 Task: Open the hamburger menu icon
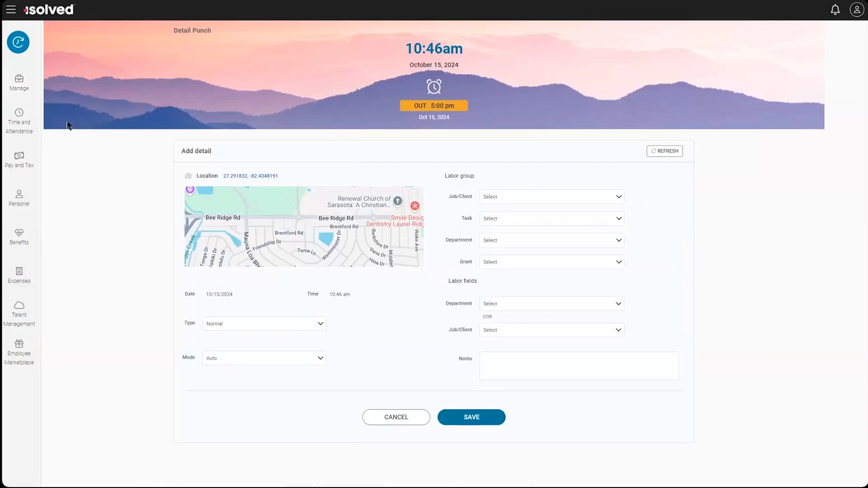11,9
